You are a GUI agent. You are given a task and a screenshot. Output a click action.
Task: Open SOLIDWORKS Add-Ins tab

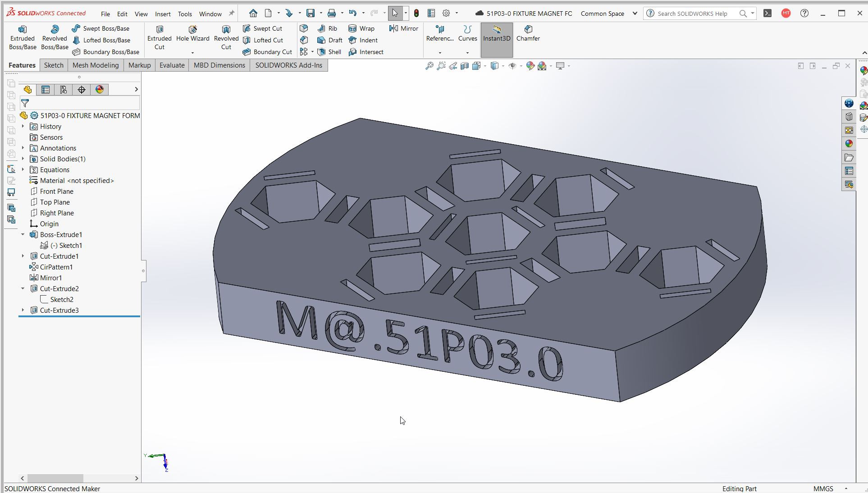[x=289, y=65]
